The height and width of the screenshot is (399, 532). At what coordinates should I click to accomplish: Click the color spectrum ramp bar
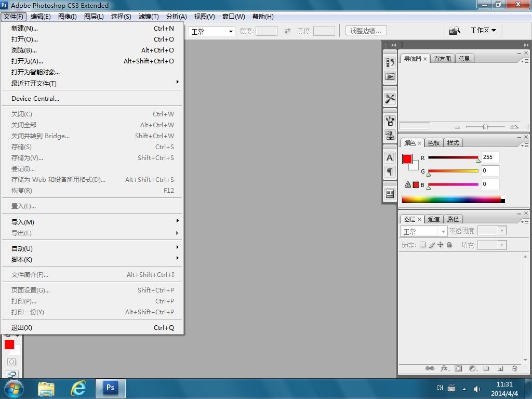point(453,199)
